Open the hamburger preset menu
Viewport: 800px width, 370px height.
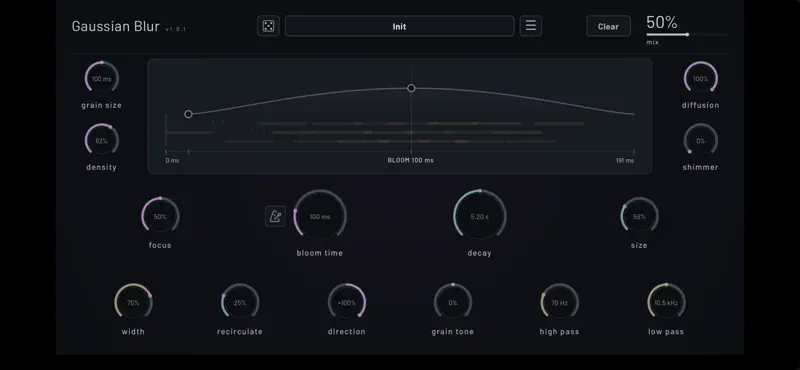(531, 26)
